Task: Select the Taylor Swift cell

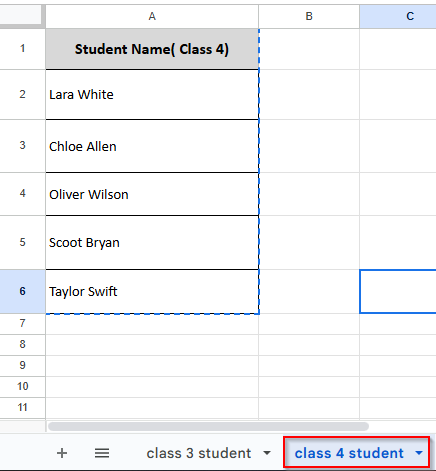Action: click(152, 292)
